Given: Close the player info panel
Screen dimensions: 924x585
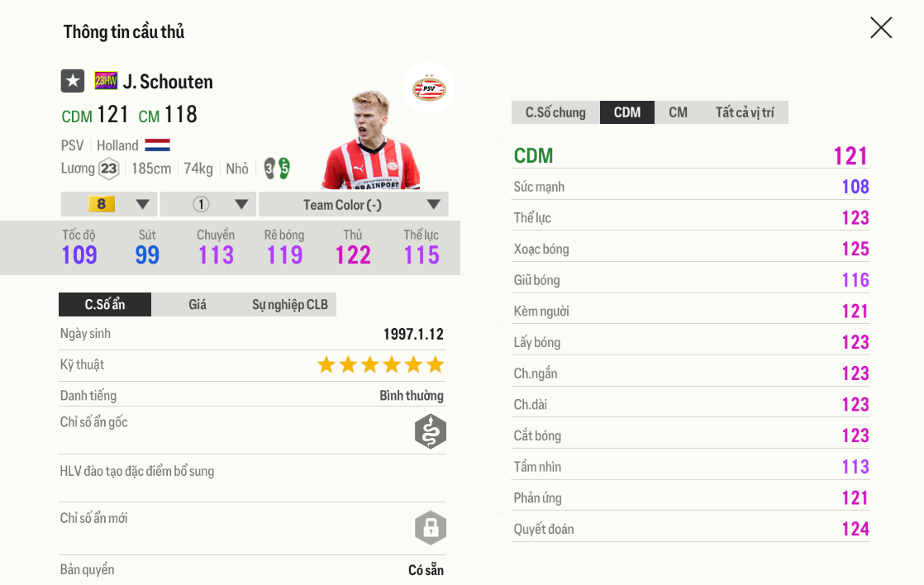Looking at the screenshot, I should (881, 28).
